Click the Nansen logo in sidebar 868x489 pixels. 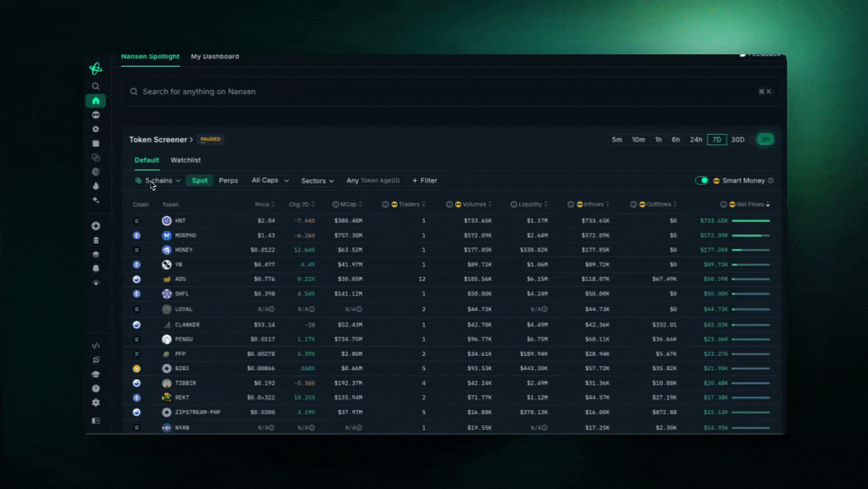(96, 69)
